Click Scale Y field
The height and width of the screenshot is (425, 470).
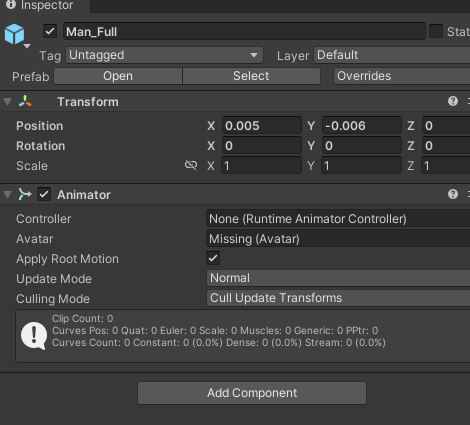tap(361, 166)
